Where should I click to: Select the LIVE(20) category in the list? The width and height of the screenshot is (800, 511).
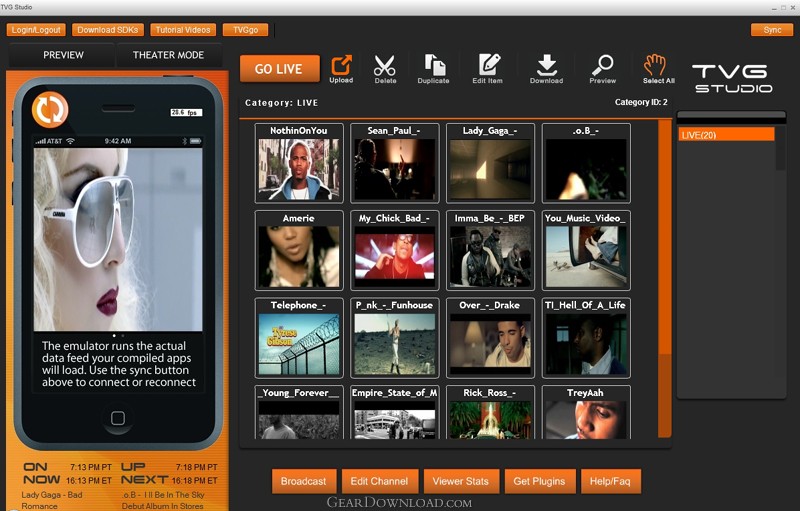[726, 135]
